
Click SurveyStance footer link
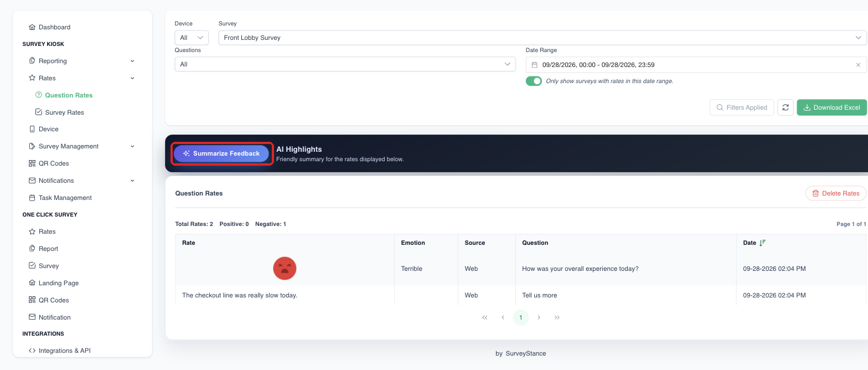point(525,353)
